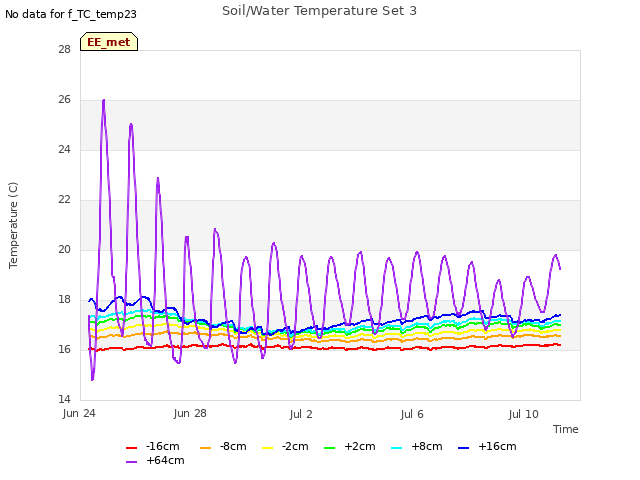Toggle the +64cm legend entry

click(155, 460)
